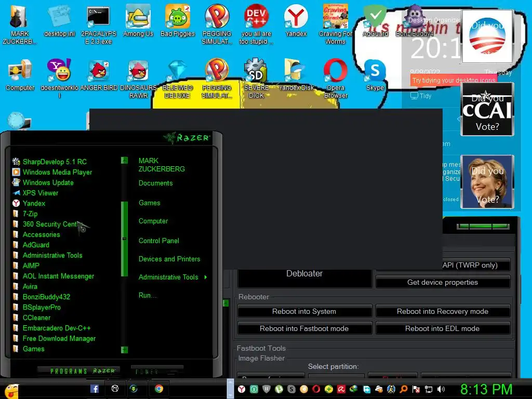The width and height of the screenshot is (532, 399).
Task: Click the network icon in system tray
Action: pos(429,389)
